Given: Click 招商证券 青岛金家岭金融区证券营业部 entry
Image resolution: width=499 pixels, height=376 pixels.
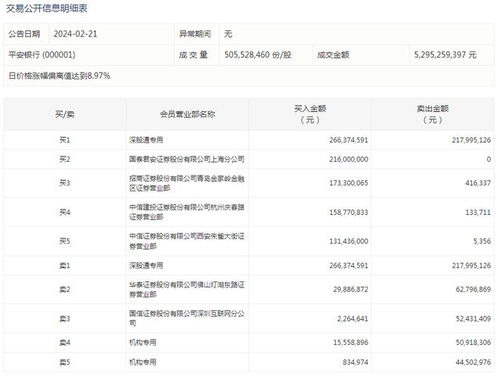Looking at the screenshot, I should point(187,183).
